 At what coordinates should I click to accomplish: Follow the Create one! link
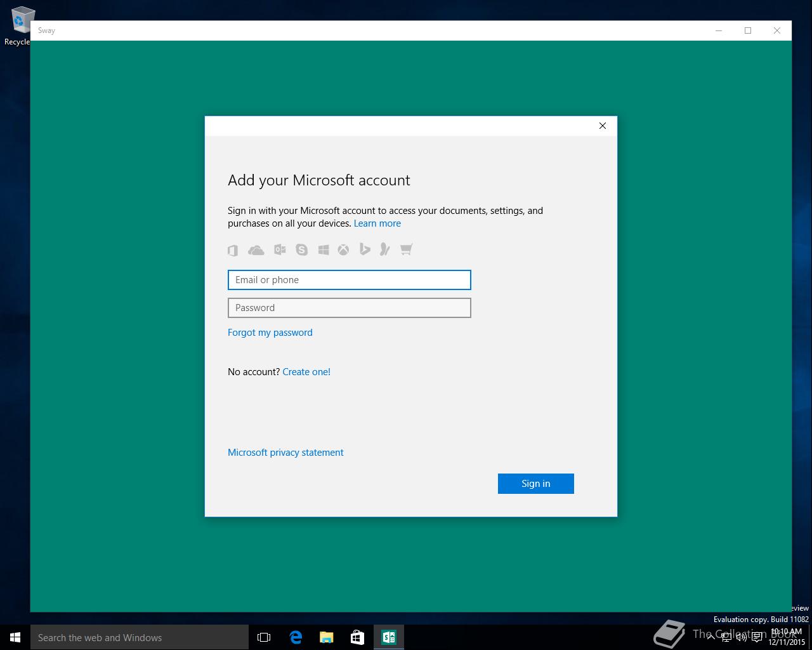[306, 372]
